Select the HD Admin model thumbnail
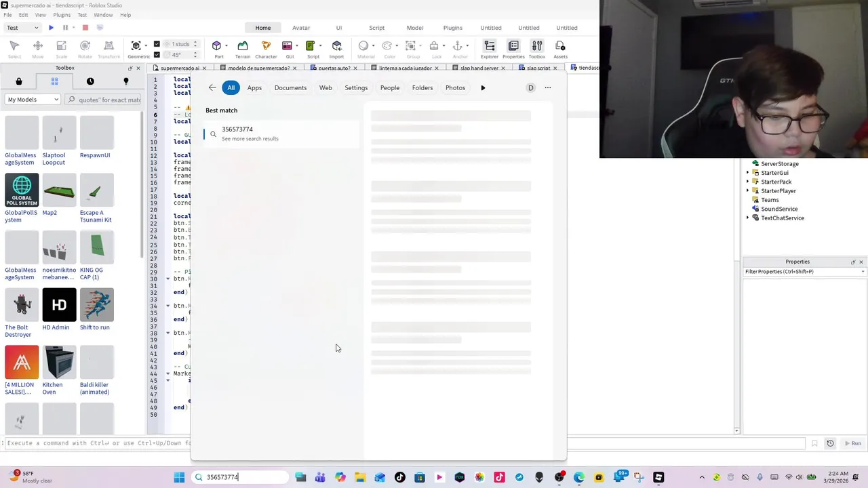868x488 pixels. tap(59, 305)
